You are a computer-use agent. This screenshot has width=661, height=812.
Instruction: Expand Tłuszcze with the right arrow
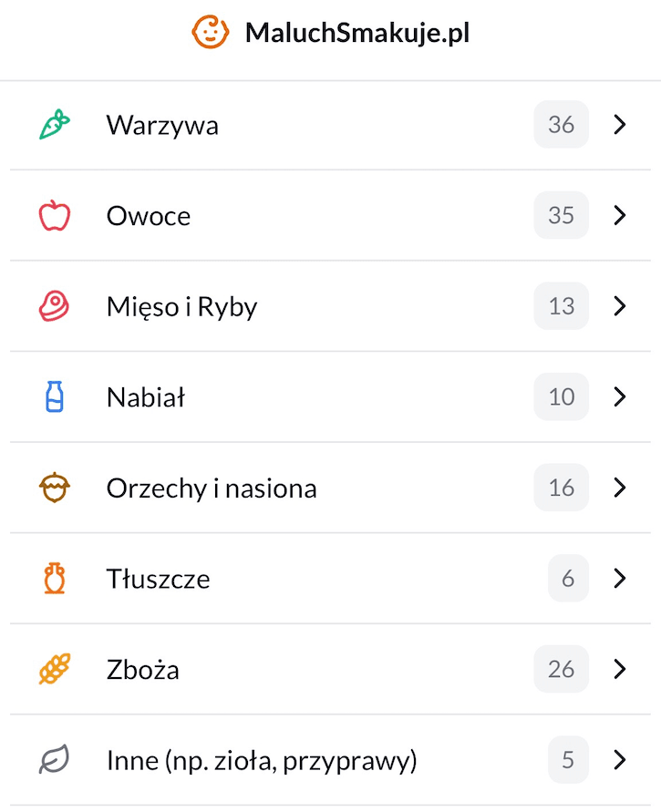[620, 578]
